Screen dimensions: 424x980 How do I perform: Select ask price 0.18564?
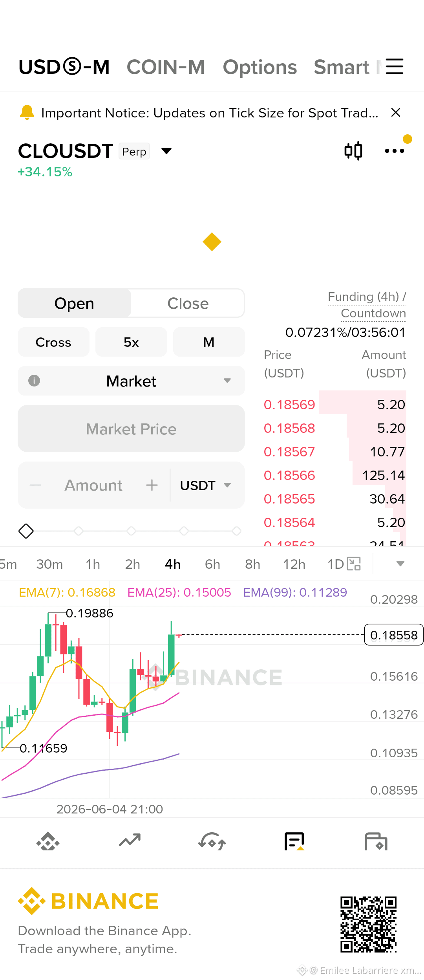pos(289,522)
